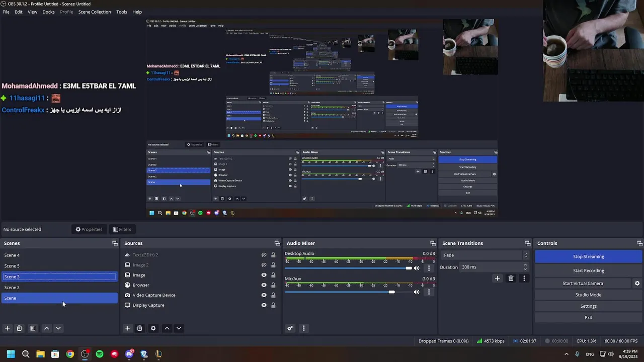Screen dimensions: 644x362
Task: Undock the Scene Transitions panel
Action: [527, 243]
